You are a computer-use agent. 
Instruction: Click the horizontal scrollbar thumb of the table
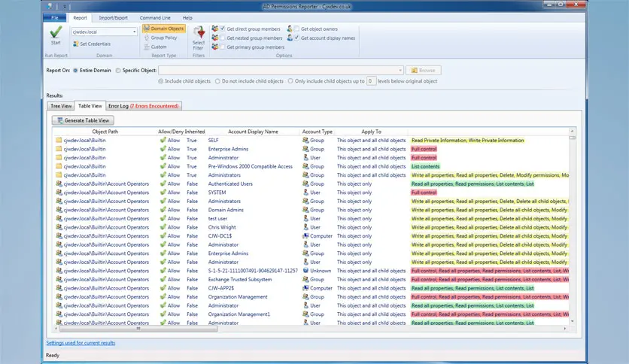pos(138,329)
